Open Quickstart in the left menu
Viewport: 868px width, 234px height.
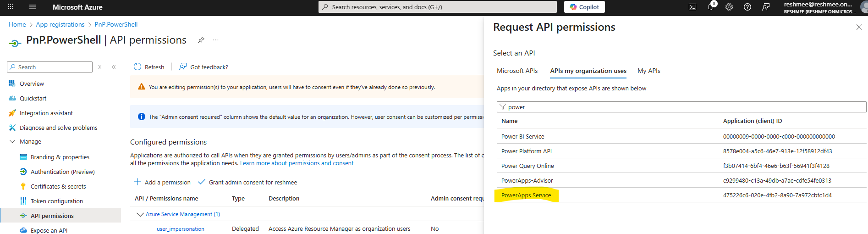[33, 98]
